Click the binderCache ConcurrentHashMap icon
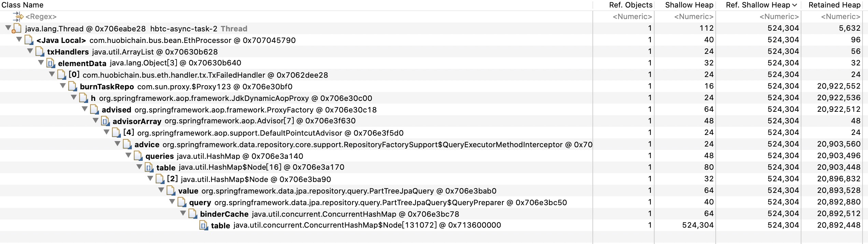 click(x=193, y=214)
